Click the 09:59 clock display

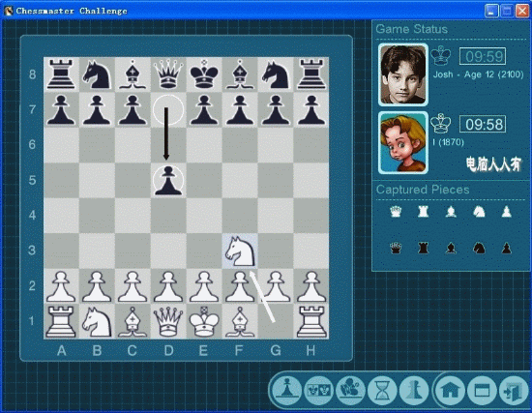pos(483,56)
